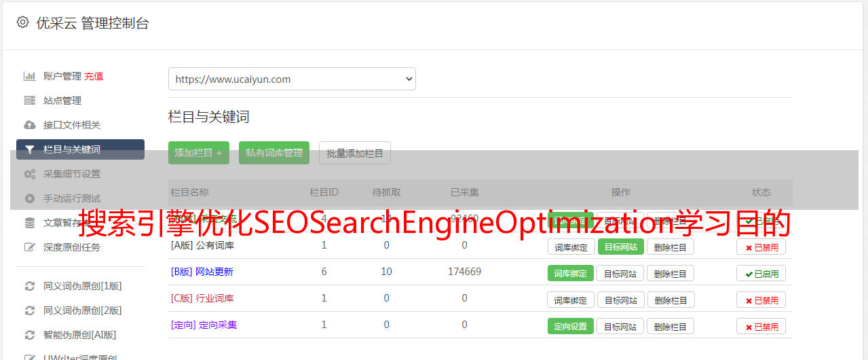Click the 已采集 column header
This screenshot has height=360, width=868.
[465, 192]
